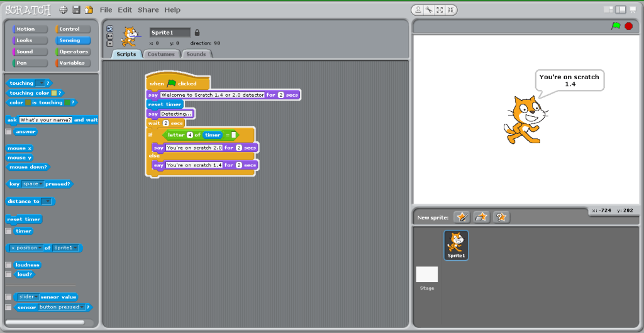Check the loudness monitor checkbox
The height and width of the screenshot is (333, 644).
[x=8, y=265]
